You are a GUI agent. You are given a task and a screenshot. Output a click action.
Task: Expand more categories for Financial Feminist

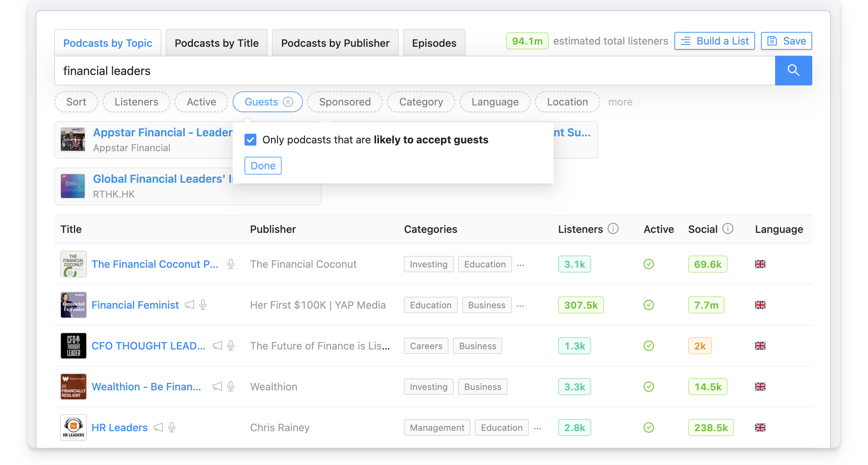tap(520, 306)
